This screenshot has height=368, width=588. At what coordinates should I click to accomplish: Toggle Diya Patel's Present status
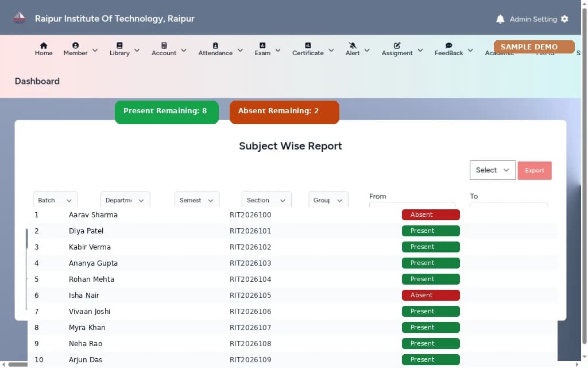click(431, 231)
